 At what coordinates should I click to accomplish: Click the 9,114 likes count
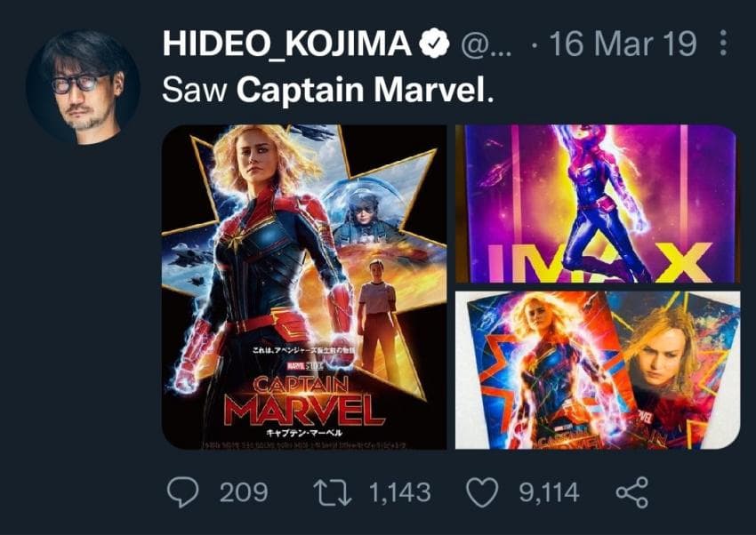[549, 491]
